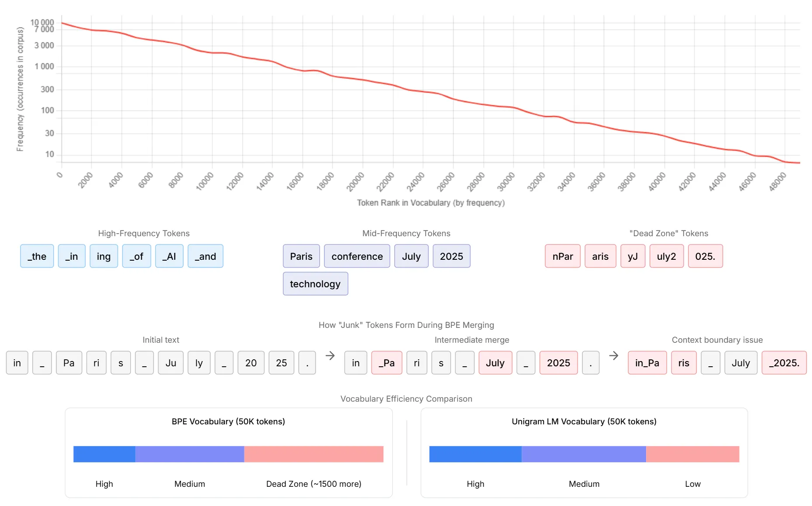This screenshot has width=812, height=506.
Task: Click the arrow before Context boundary issue tokens
Action: pos(614,356)
